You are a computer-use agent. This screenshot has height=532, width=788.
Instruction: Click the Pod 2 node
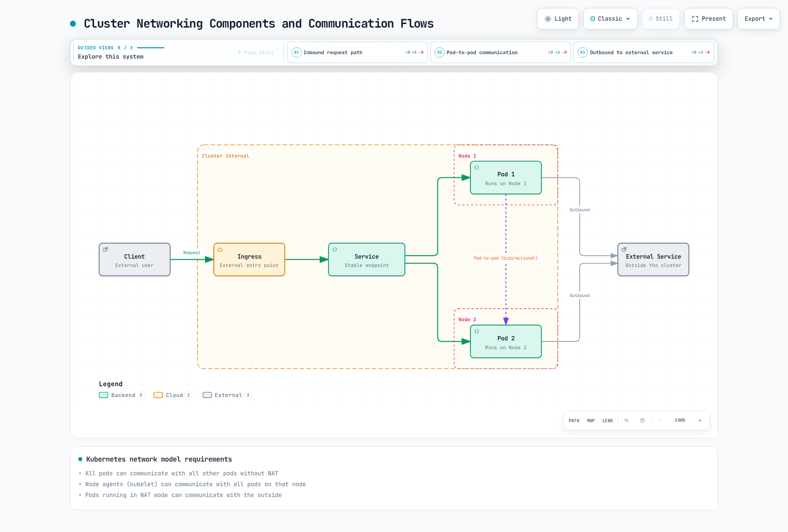(x=506, y=341)
